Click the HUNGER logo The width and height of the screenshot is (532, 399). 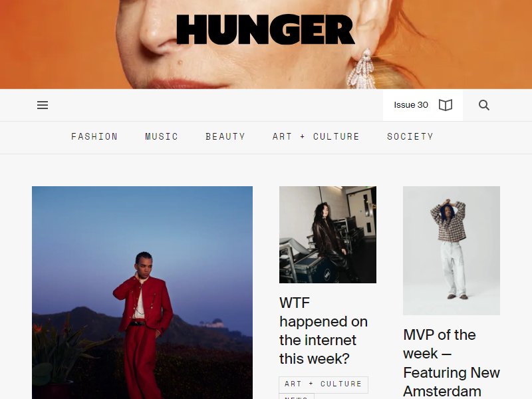pos(265,29)
